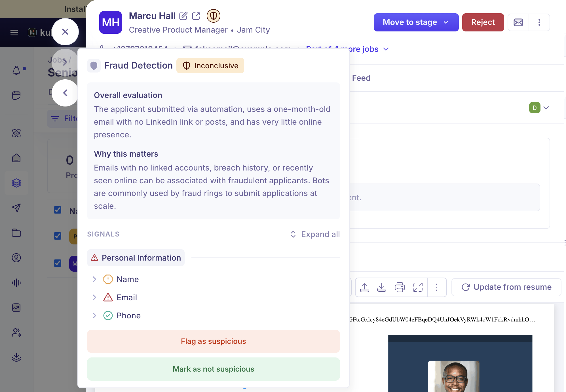The width and height of the screenshot is (566, 392).
Task: Open user profile circle in sidebar
Action: point(16,258)
